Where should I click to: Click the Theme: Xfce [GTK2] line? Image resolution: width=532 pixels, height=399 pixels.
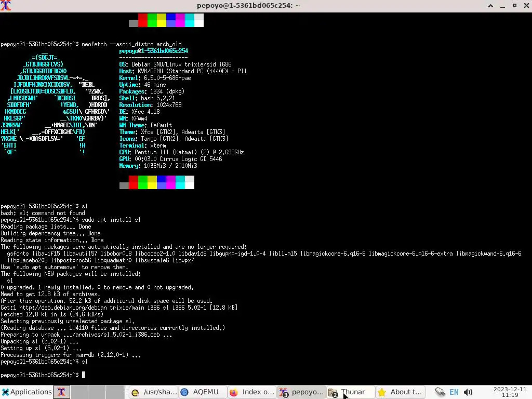[x=172, y=132]
